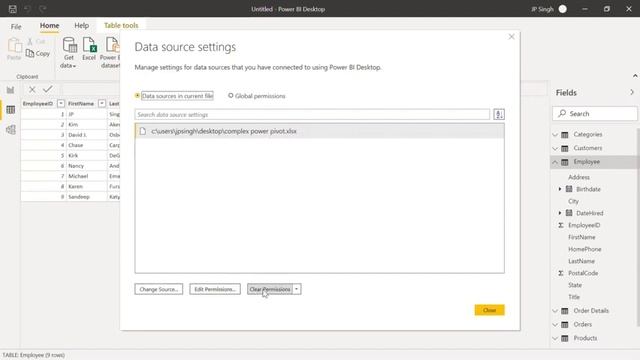Viewport: 640px width, 360px height.
Task: Select the HomePhone field
Action: tap(584, 249)
